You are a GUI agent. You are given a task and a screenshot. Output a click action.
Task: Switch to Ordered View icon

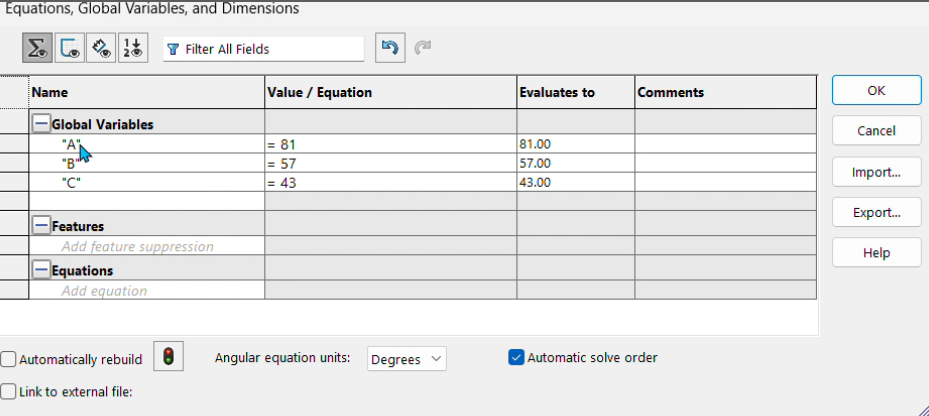(133, 48)
